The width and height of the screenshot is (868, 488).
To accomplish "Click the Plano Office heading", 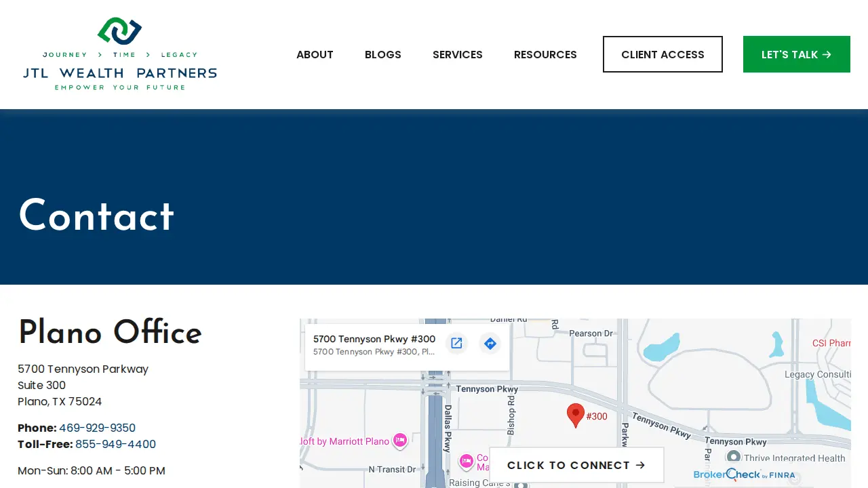I will tap(110, 333).
